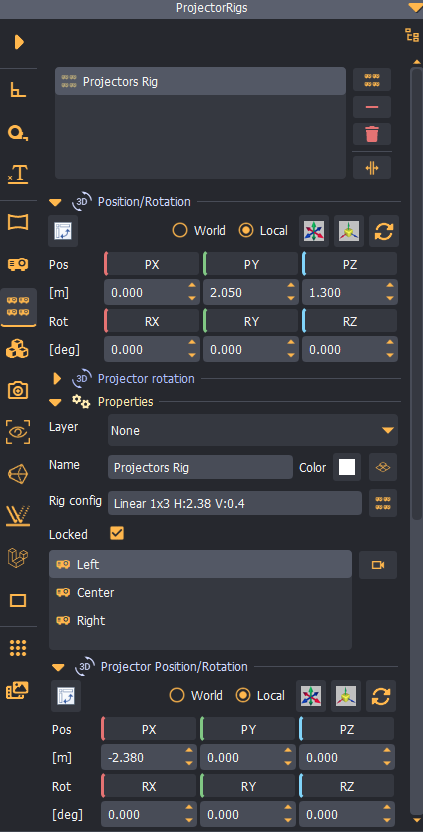Image resolution: width=423 pixels, height=832 pixels.
Task: Collapse the Position/Rotation section
Action: tap(55, 202)
